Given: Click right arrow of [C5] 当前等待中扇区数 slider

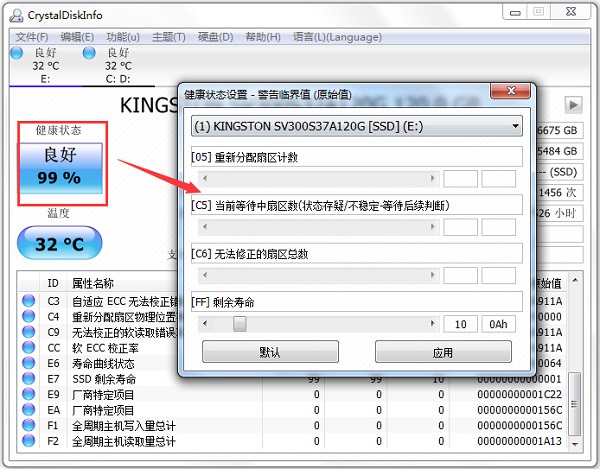Looking at the screenshot, I should click(432, 226).
